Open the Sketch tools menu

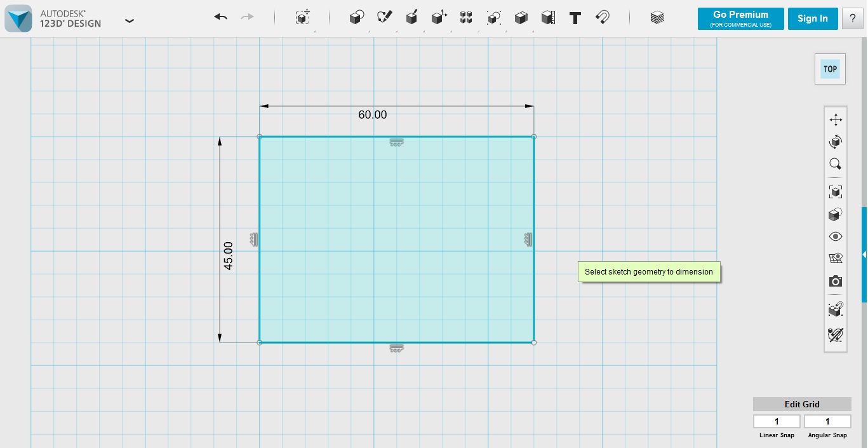[385, 18]
